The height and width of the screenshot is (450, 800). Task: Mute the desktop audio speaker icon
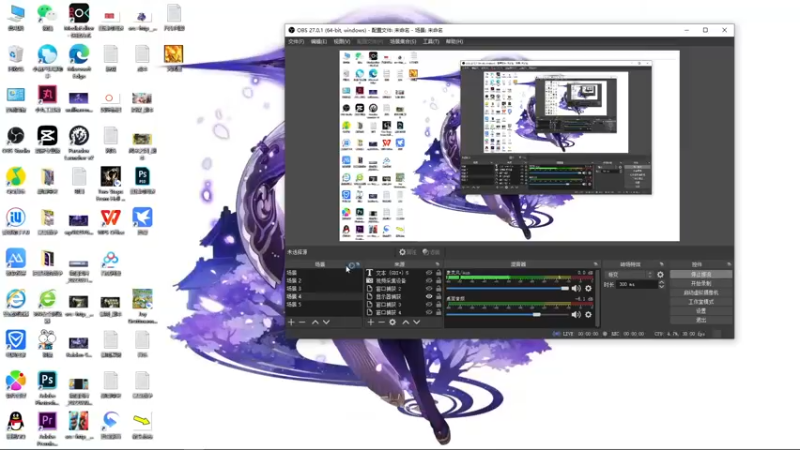(x=577, y=315)
